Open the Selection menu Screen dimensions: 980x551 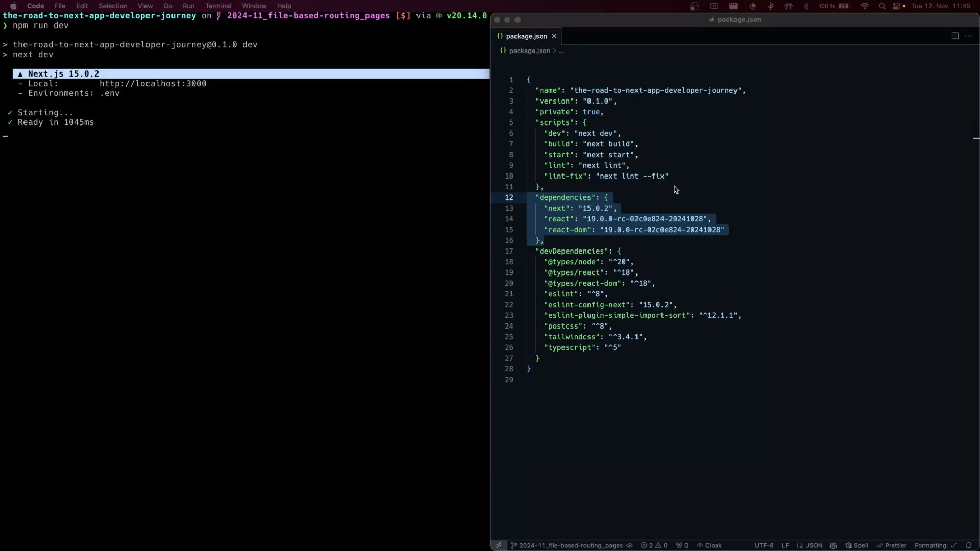[x=113, y=6]
